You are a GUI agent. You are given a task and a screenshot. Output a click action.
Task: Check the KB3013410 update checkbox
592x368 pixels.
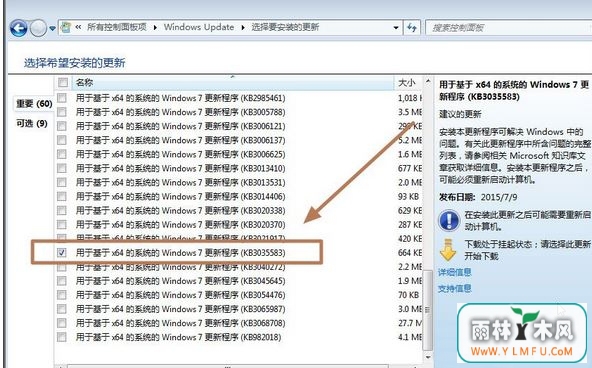click(62, 168)
